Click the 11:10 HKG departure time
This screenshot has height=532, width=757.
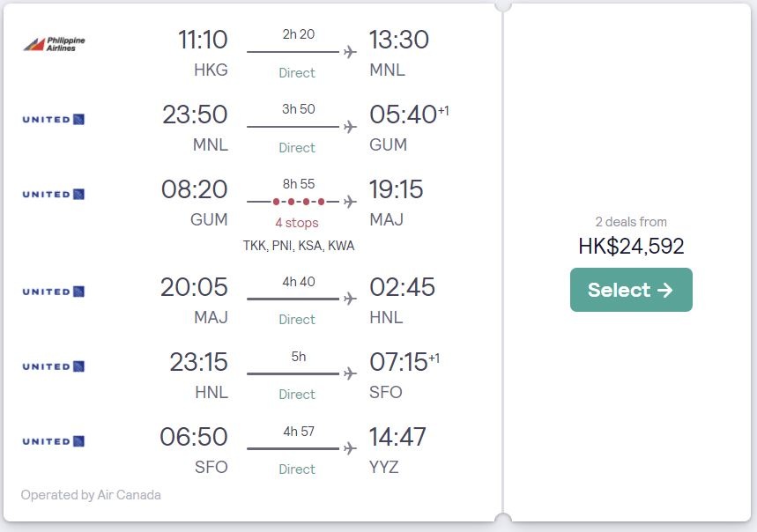point(203,40)
